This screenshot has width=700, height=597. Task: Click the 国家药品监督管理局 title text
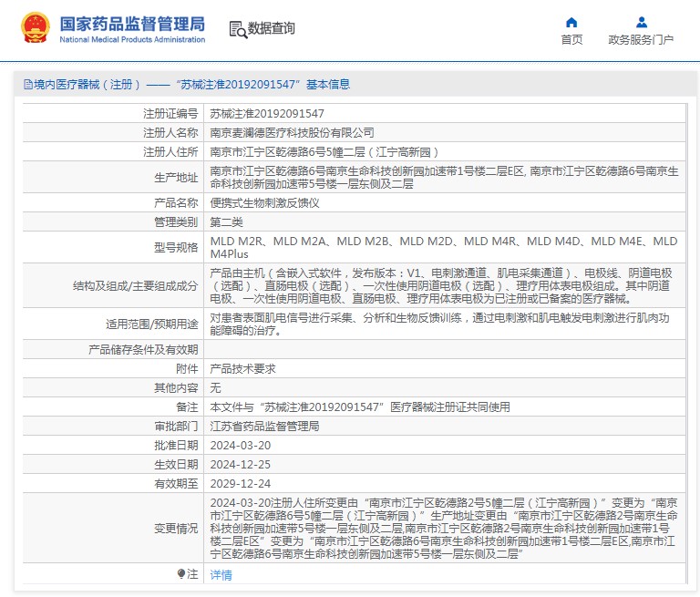point(132,23)
